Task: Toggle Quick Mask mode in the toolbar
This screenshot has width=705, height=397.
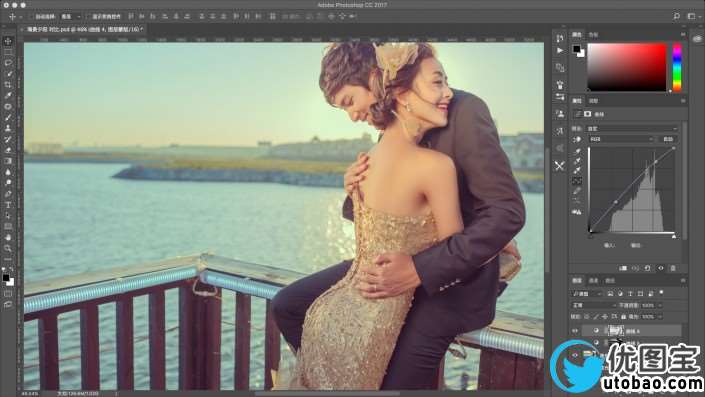Action: pos(8,294)
